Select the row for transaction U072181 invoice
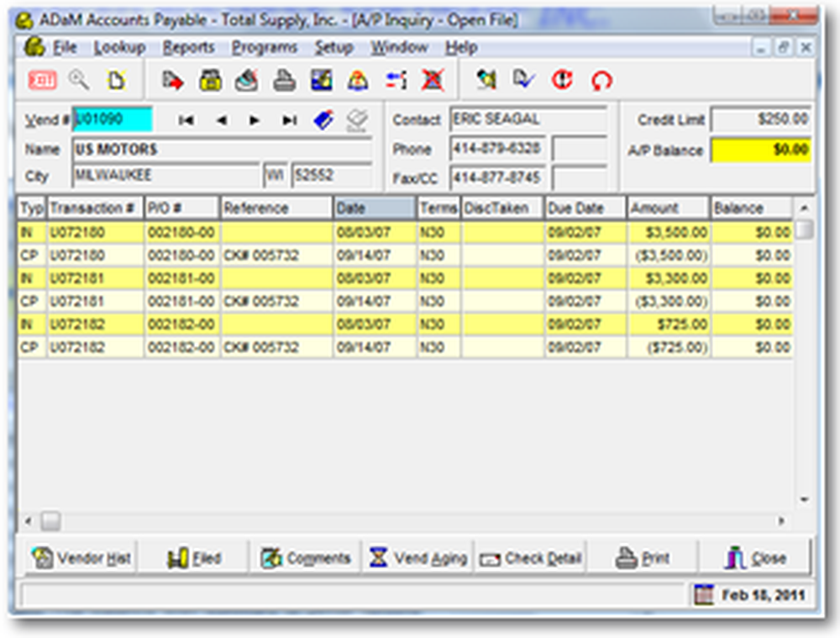 pos(84,277)
